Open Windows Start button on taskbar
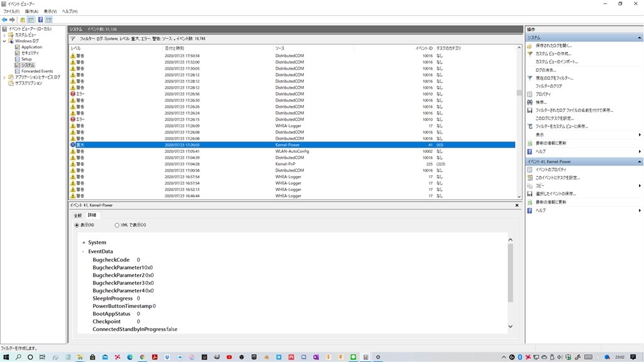 tap(6, 357)
